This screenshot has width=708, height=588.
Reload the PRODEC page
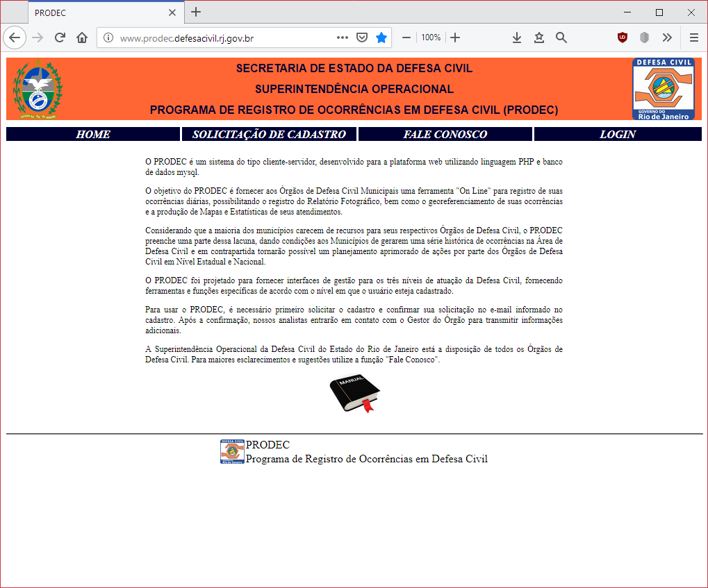tap(60, 38)
